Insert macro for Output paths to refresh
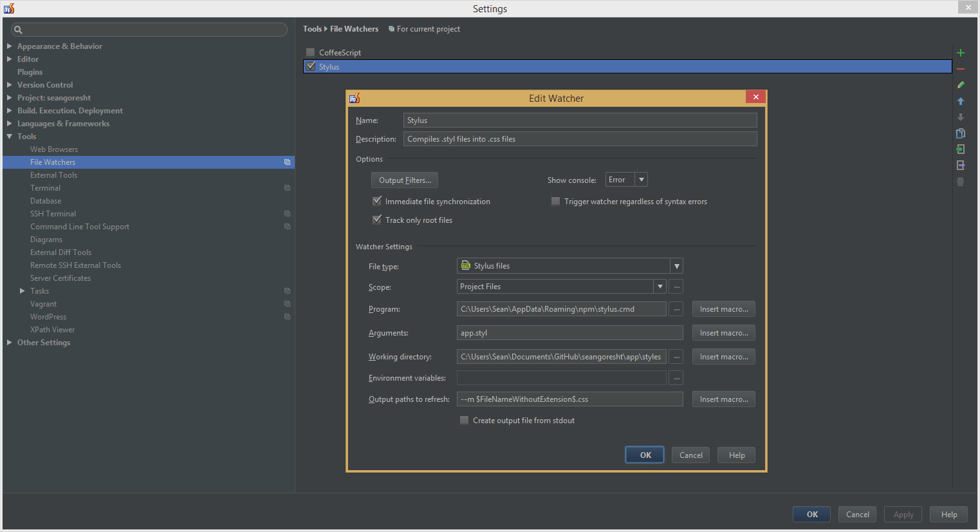 (724, 399)
